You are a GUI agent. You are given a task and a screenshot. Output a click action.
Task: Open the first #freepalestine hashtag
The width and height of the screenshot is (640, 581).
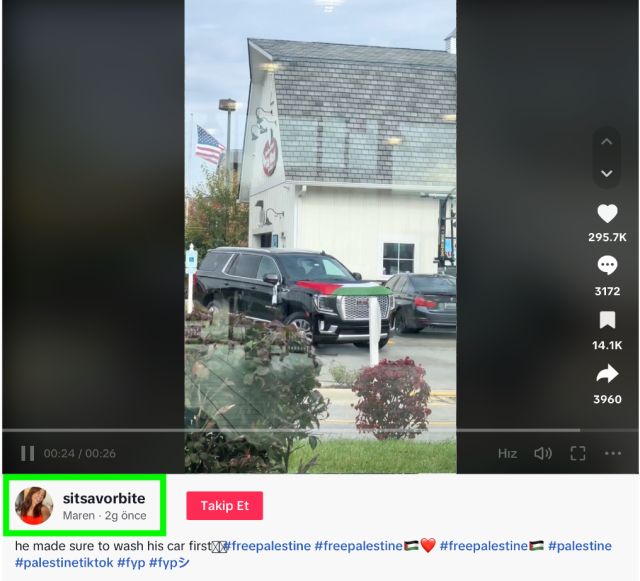(x=267, y=546)
